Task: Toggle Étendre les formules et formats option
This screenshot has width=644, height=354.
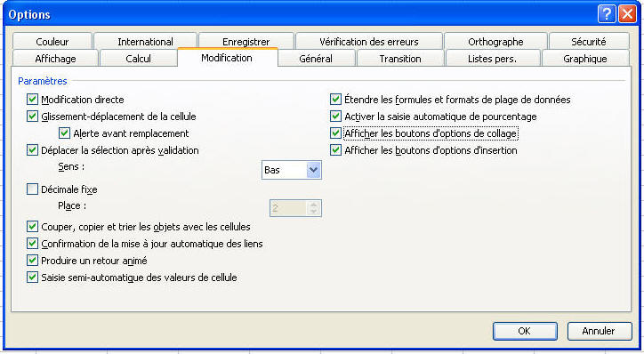Action: click(335, 100)
